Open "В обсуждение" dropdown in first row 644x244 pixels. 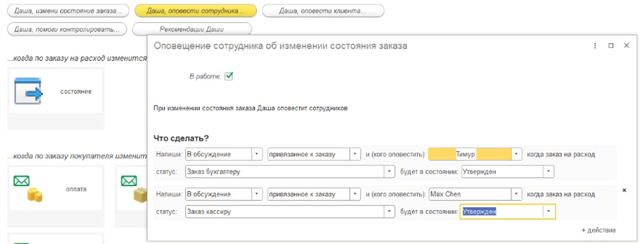tap(258, 154)
